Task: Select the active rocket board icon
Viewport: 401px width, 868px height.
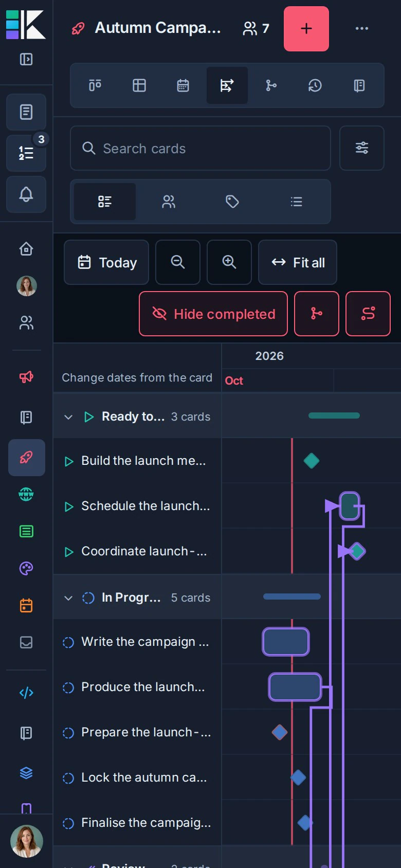Action: [x=26, y=457]
